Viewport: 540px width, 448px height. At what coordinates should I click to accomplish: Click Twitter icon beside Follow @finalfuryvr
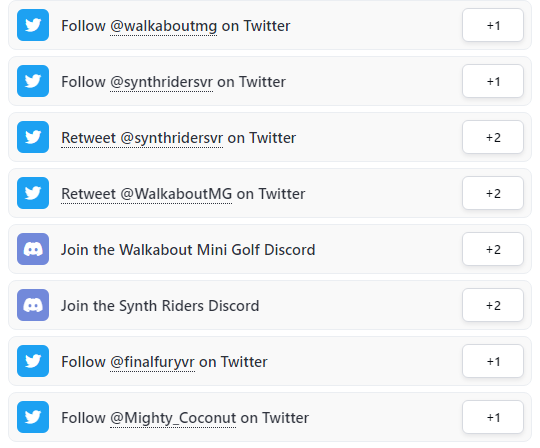[33, 361]
